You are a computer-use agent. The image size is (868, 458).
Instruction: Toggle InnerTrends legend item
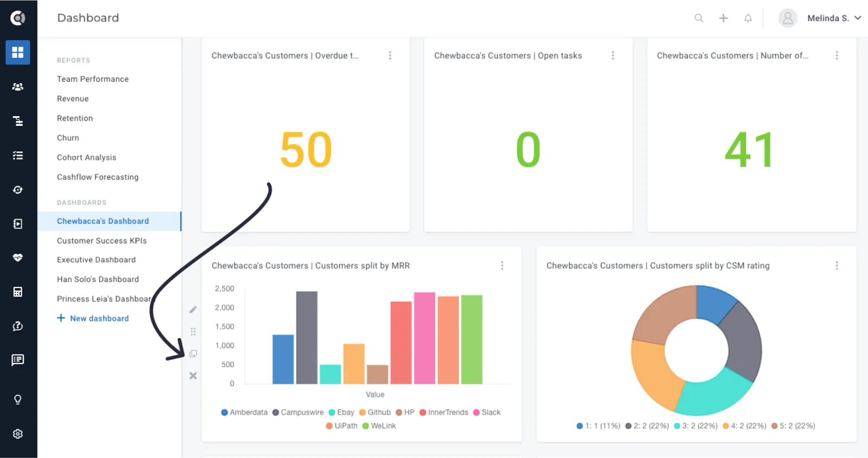click(x=444, y=412)
